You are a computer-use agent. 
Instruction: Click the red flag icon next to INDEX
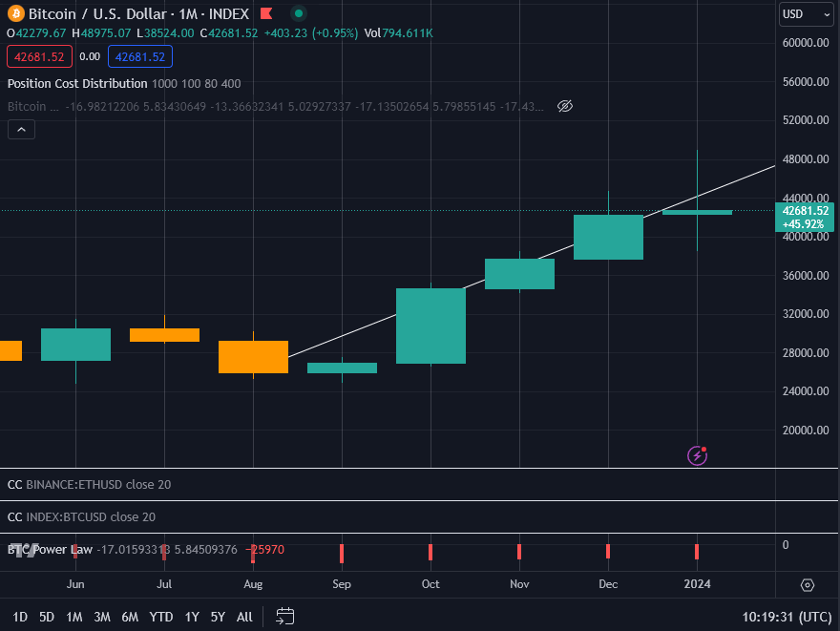(265, 14)
